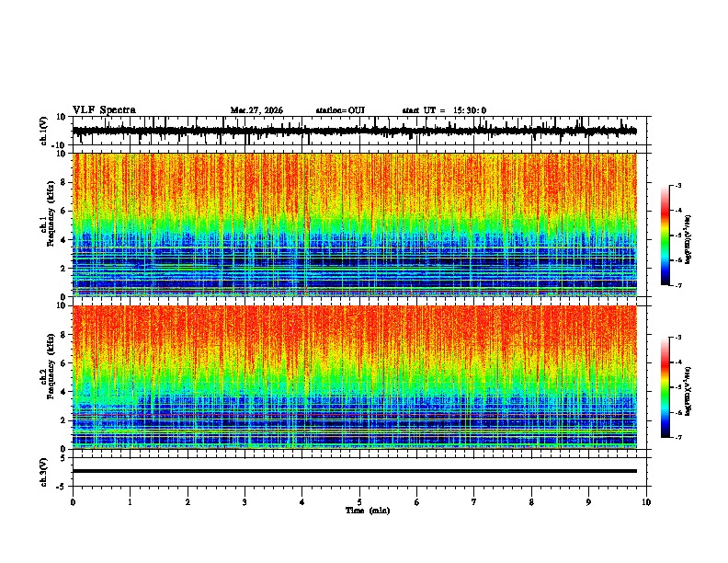Viewport: 728px width, 563px height.
Task: Click "-7" on ch.1 color scale
Action: [678, 285]
